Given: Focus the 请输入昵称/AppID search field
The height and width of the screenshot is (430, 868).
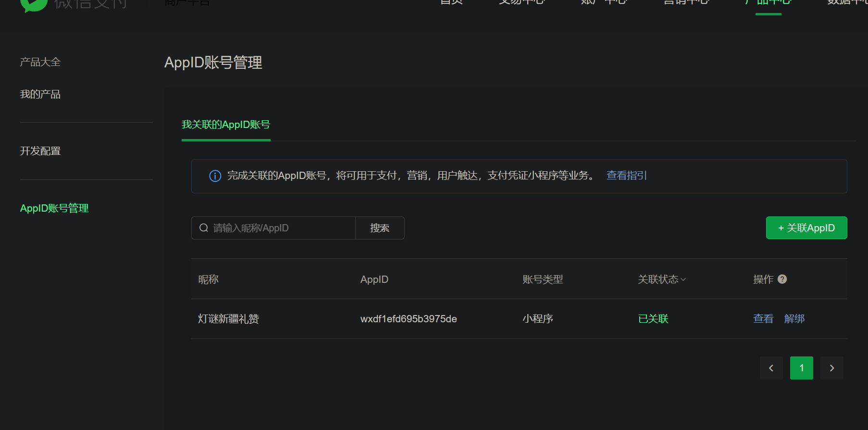Looking at the screenshot, I should point(273,228).
